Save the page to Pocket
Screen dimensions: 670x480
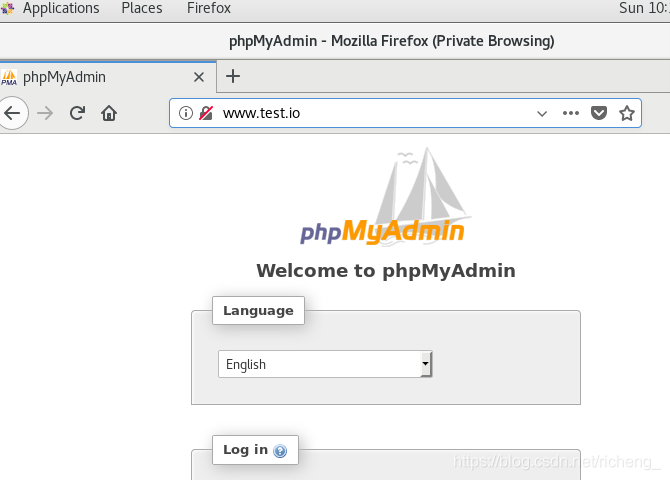tap(599, 113)
